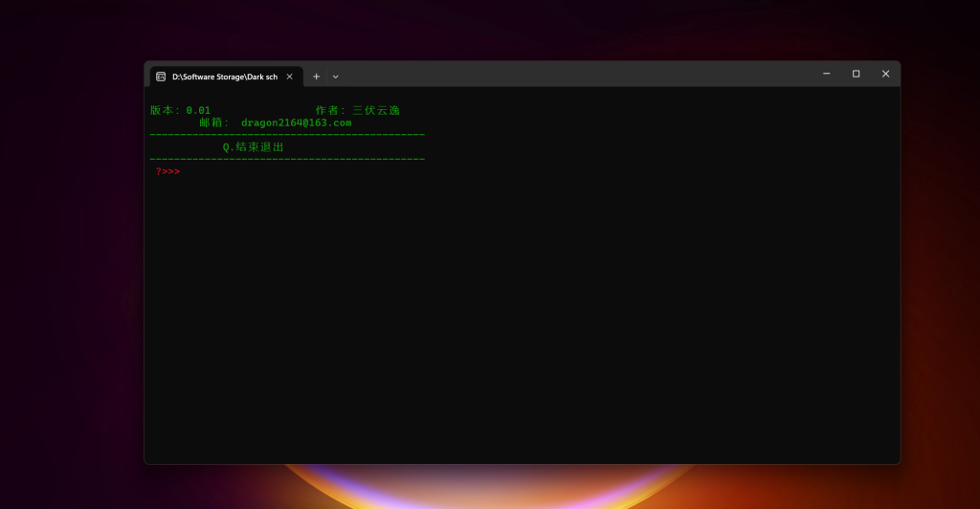
Task: Expand the new tab profile dropdown
Action: (x=336, y=77)
